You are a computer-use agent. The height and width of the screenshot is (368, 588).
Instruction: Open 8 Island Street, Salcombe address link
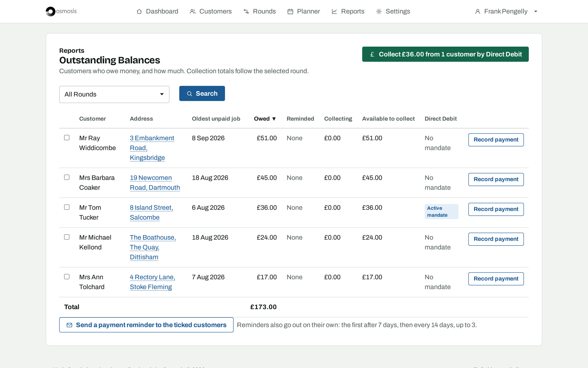[151, 213]
